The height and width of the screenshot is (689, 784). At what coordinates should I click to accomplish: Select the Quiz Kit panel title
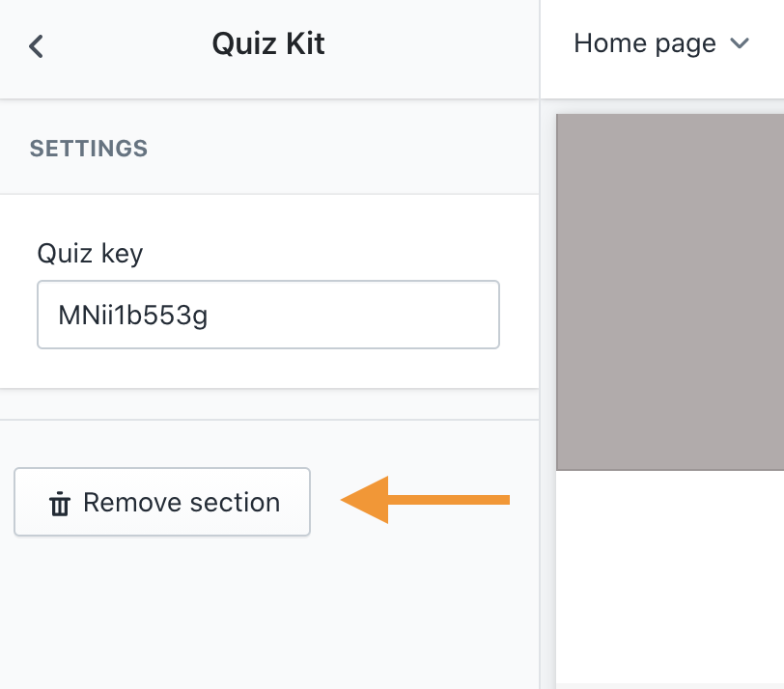(x=268, y=44)
